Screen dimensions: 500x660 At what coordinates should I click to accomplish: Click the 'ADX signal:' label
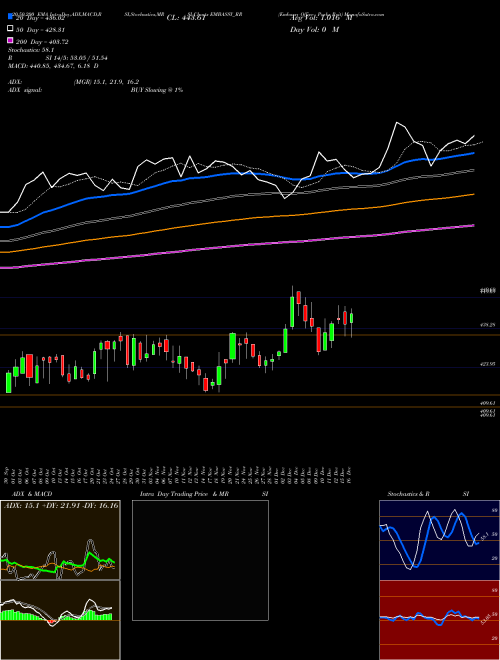coord(25,90)
